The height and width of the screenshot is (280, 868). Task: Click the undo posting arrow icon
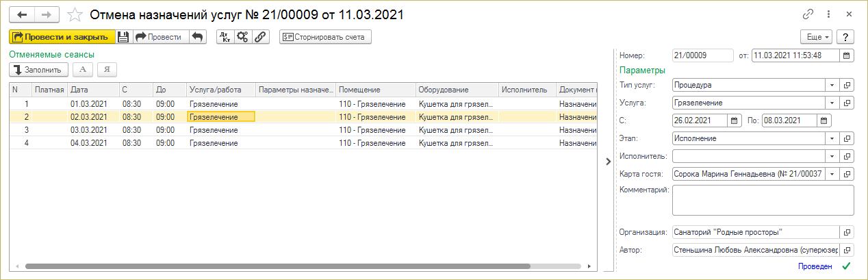(x=197, y=37)
